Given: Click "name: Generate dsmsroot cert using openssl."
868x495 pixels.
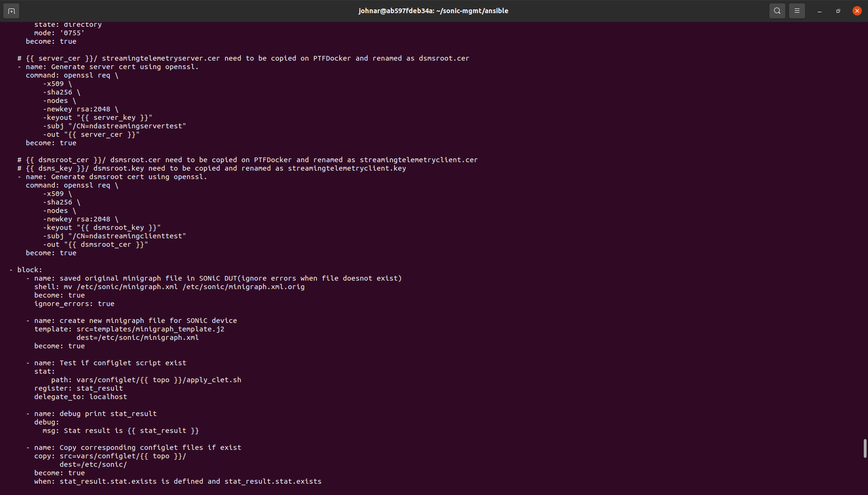Looking at the screenshot, I should coord(116,177).
